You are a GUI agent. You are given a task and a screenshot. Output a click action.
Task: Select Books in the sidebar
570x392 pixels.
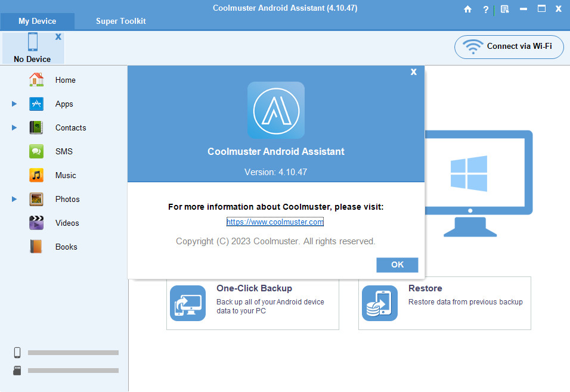(66, 247)
